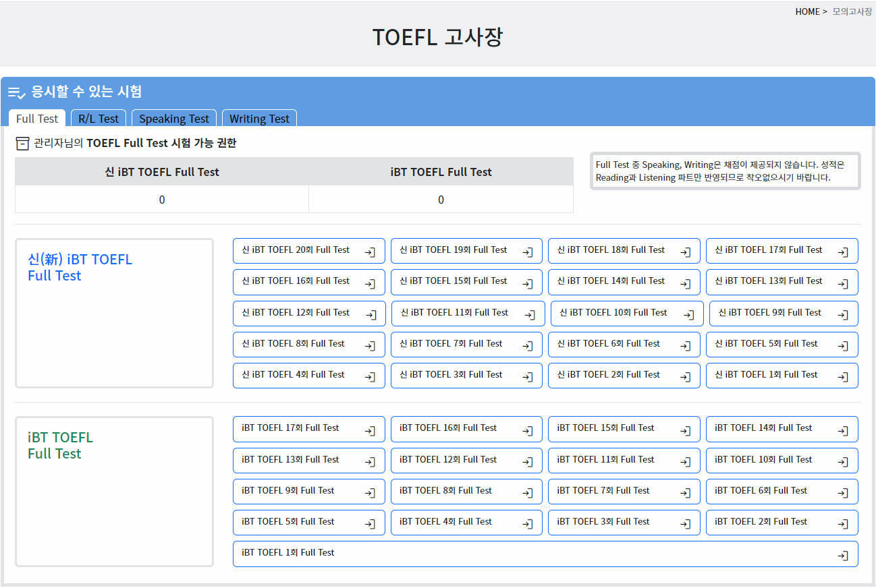Viewport: 876px width, 588px height.
Task: Click the green iBT TOEFL Full Test card
Action: [114, 492]
